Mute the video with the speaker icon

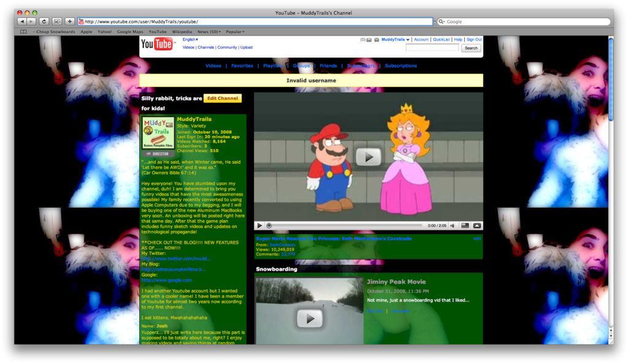453,226
